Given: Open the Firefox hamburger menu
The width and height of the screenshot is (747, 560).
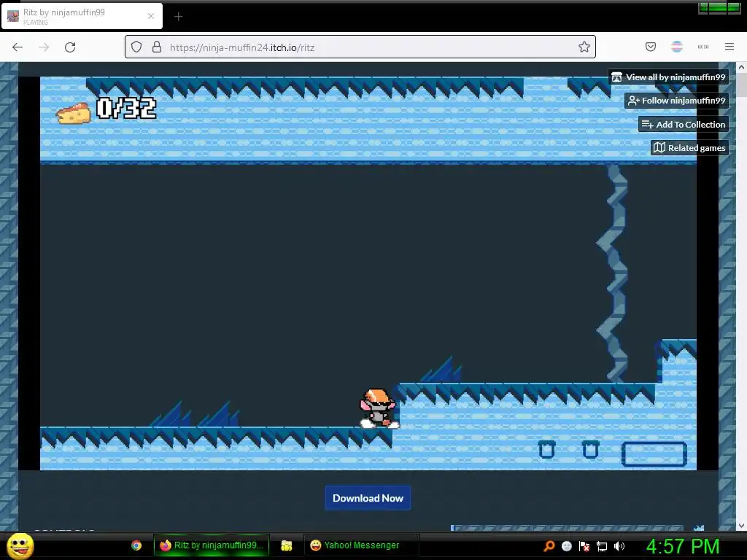Looking at the screenshot, I should (x=729, y=47).
